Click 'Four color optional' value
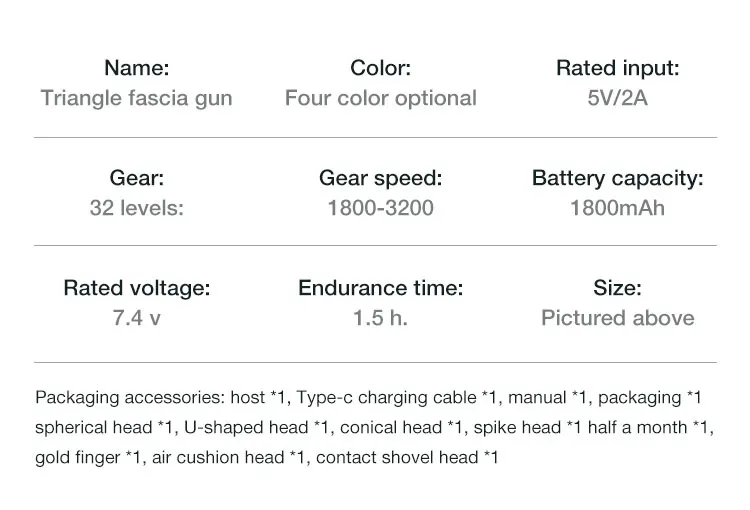Viewport: 750px width, 510px height. pos(380,98)
